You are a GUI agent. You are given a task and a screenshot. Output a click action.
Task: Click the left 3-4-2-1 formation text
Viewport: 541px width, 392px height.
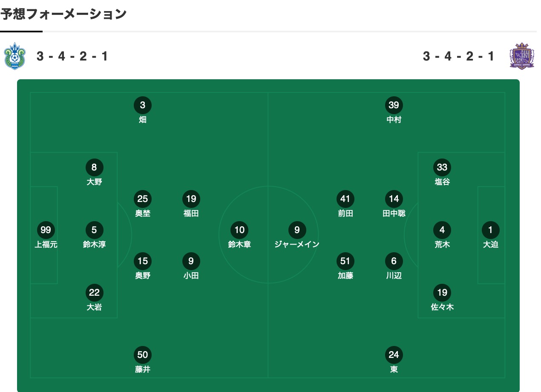(72, 56)
